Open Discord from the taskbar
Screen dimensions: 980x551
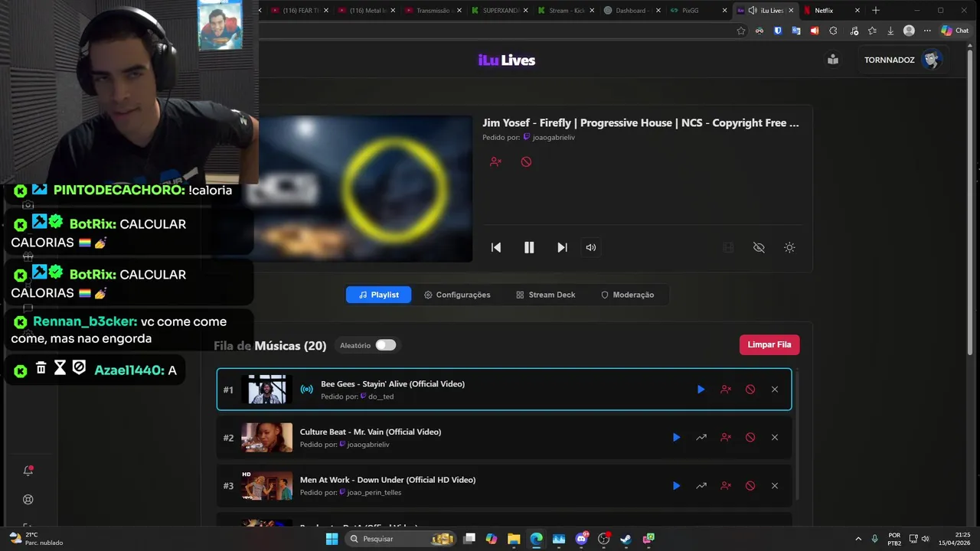click(581, 539)
